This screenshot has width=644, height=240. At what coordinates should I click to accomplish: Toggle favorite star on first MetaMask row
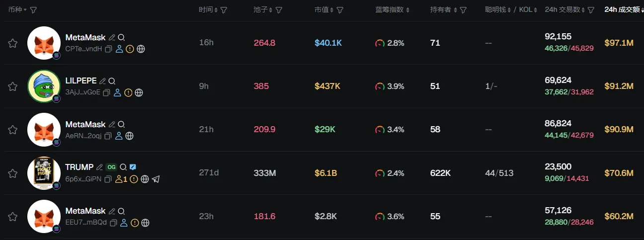(12, 43)
